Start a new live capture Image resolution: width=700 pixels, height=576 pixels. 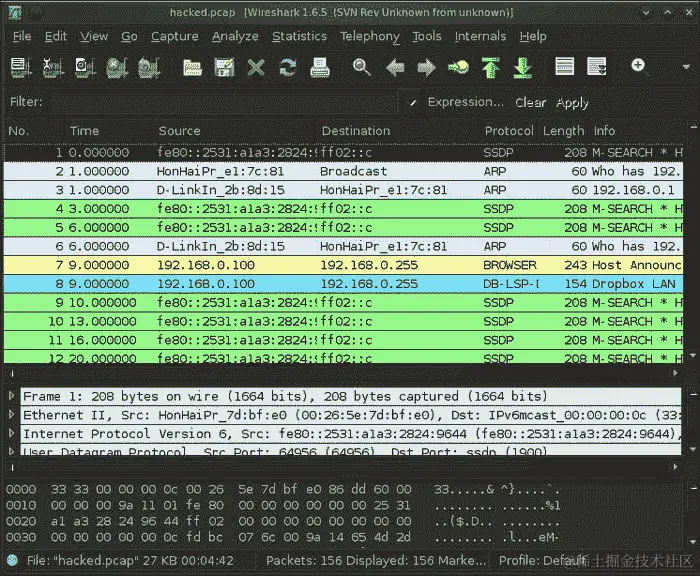(85, 67)
